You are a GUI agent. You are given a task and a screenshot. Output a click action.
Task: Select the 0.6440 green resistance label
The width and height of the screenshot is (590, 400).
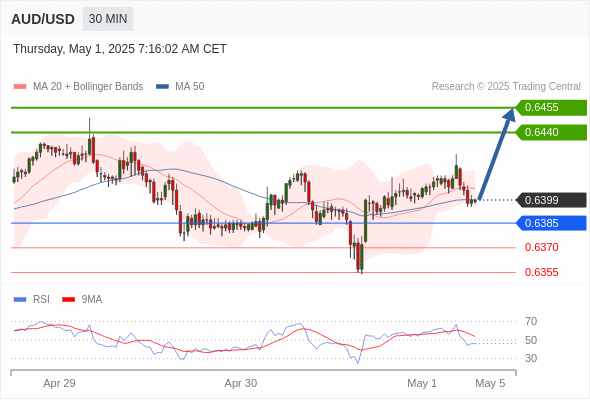tap(551, 132)
